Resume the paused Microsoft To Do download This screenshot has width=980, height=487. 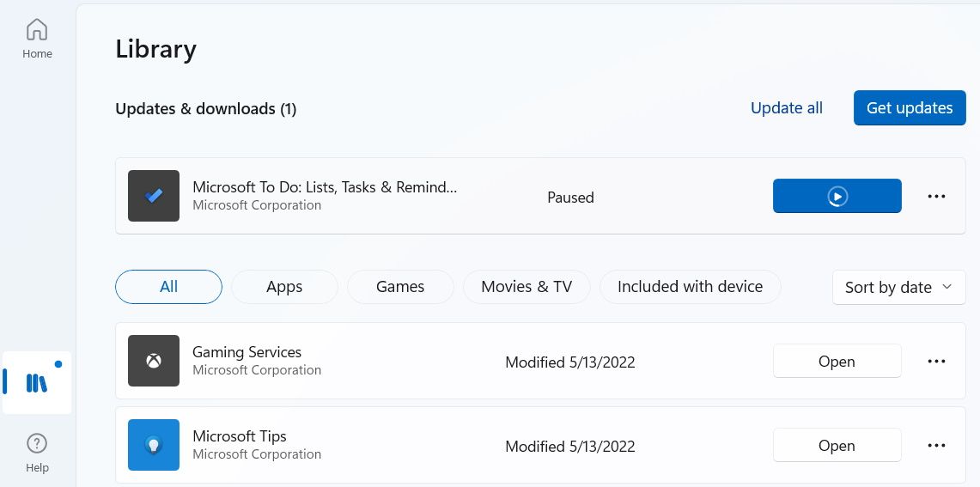tap(837, 197)
